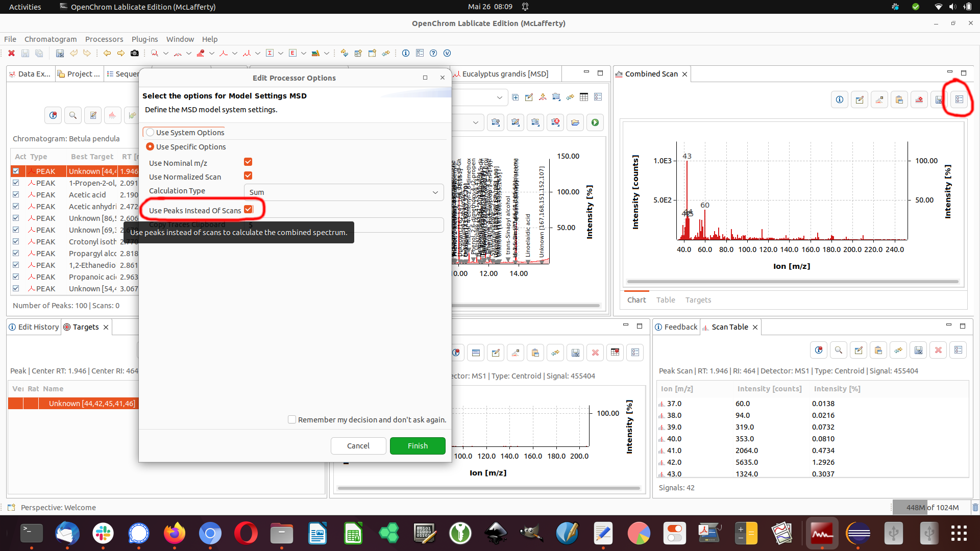Delete entries using the red X in Scan Table
The height and width of the screenshot is (551, 980).
[939, 350]
